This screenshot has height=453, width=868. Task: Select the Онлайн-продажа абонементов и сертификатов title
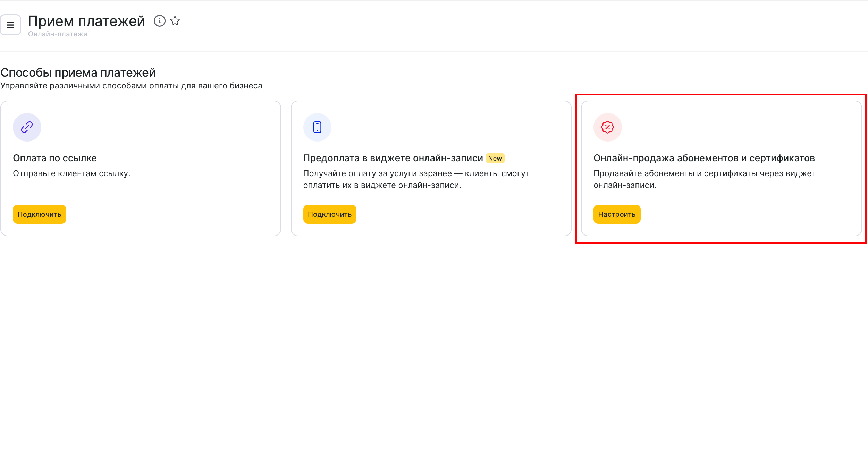point(704,158)
